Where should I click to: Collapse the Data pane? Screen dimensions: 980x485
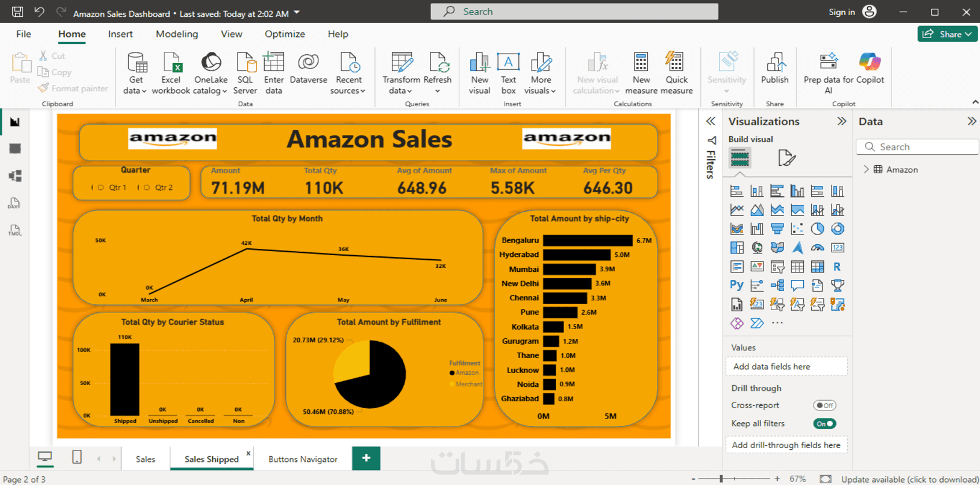(972, 121)
